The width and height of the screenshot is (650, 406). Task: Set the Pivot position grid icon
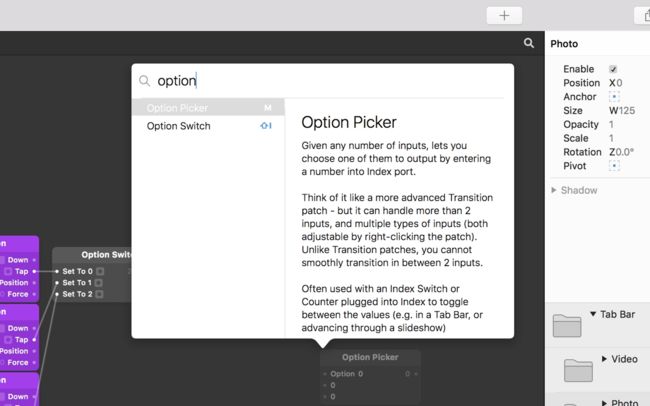tap(614, 166)
